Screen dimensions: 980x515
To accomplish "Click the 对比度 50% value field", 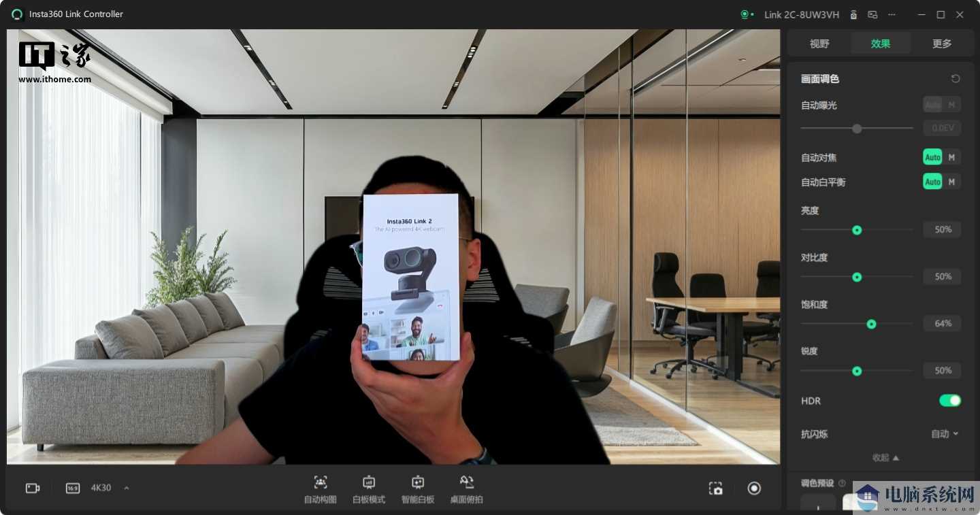I will (x=942, y=277).
